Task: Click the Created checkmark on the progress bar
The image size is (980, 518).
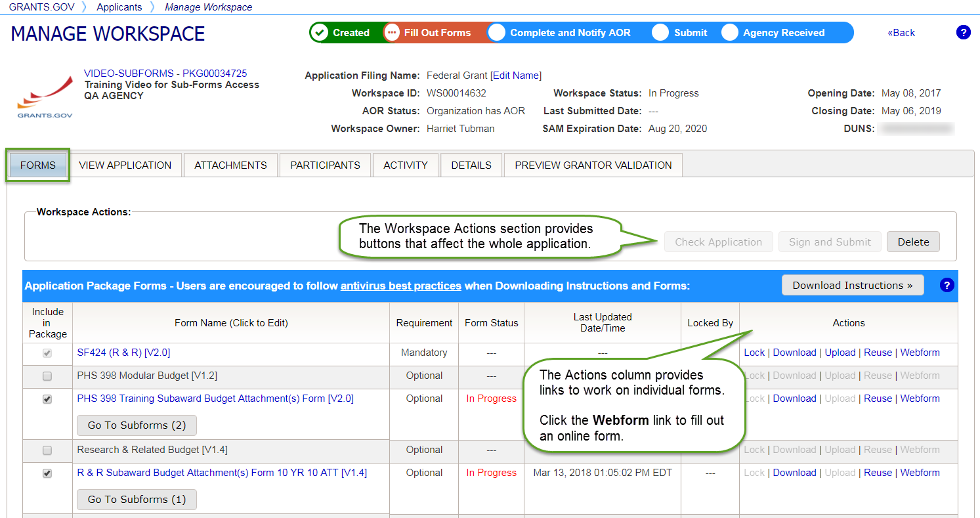Action: coord(321,32)
